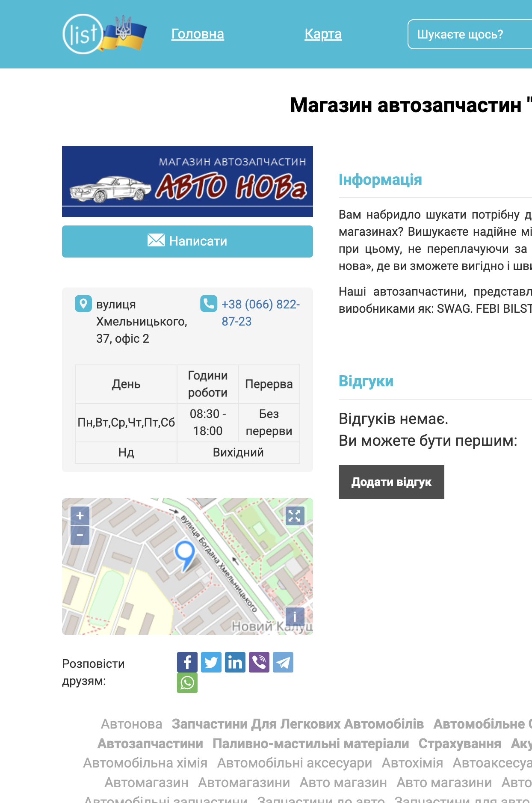Open the Автомобільні аксесуари tag
532x803 pixels.
[295, 763]
